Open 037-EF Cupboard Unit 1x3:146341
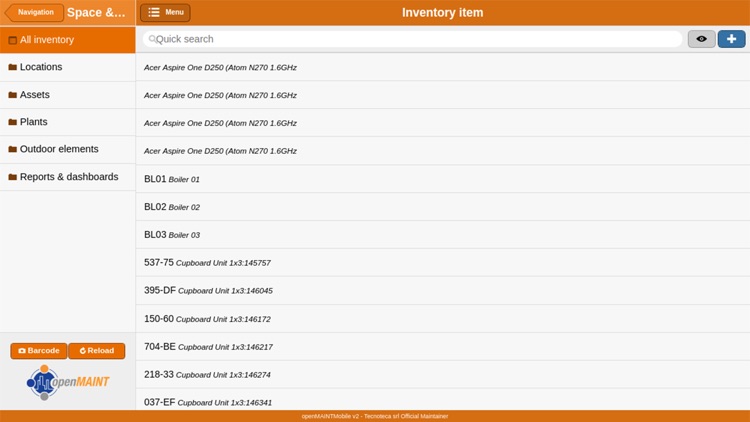 click(443, 400)
